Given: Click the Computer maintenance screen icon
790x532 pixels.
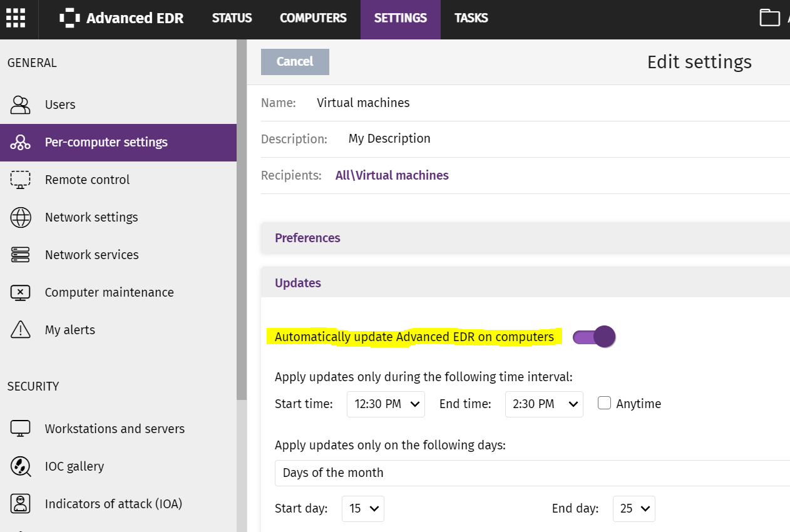Looking at the screenshot, I should point(21,292).
